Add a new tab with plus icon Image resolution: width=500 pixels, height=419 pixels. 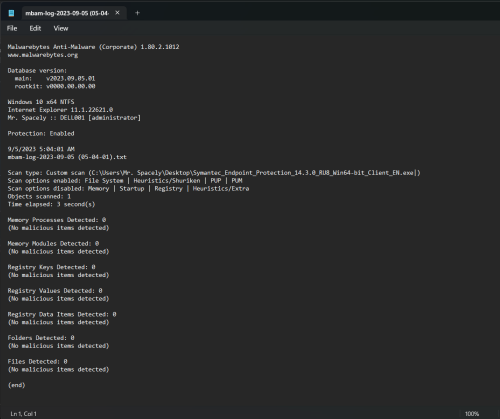(x=137, y=13)
